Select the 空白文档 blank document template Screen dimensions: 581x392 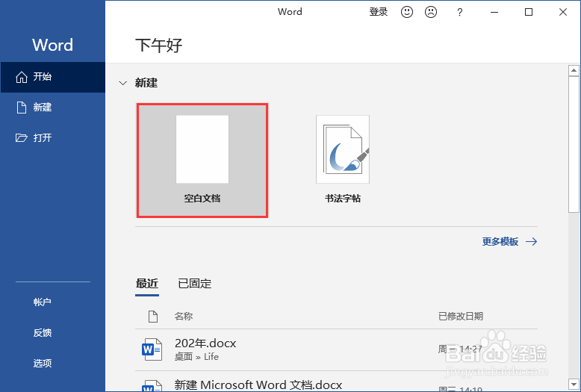point(202,161)
